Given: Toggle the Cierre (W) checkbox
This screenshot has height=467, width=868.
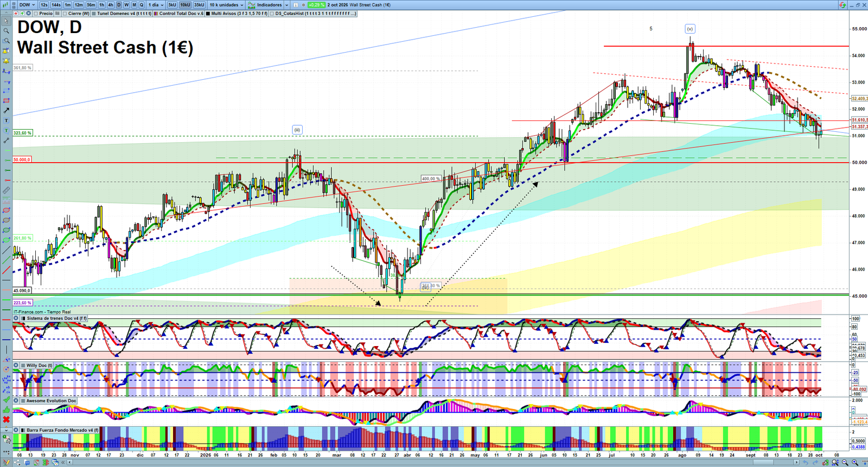Looking at the screenshot, I should 65,14.
